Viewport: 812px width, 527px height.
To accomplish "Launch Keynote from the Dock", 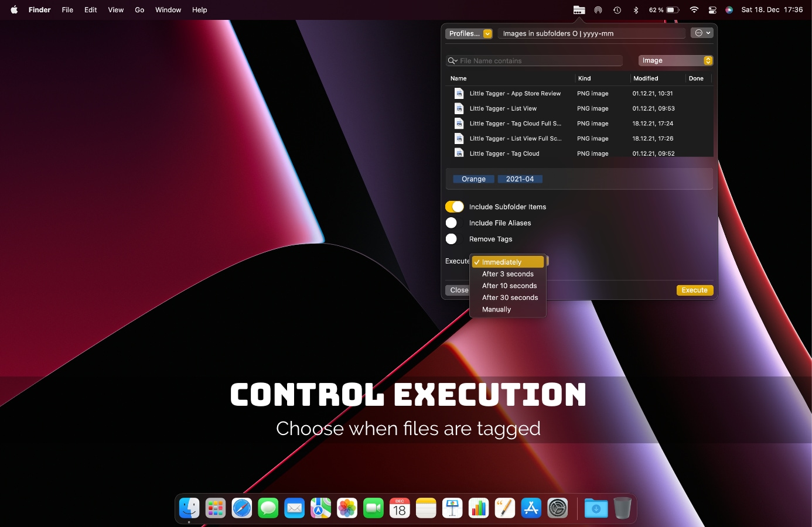I will [452, 508].
